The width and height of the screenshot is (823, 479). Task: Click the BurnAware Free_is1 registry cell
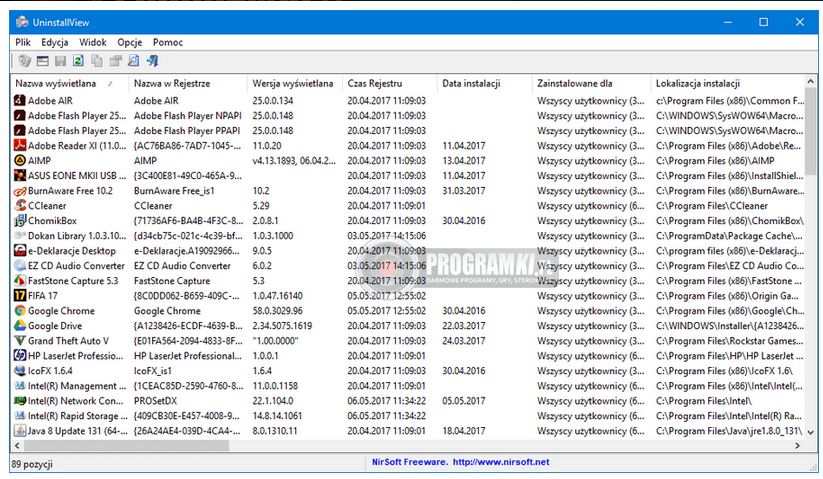tap(174, 190)
